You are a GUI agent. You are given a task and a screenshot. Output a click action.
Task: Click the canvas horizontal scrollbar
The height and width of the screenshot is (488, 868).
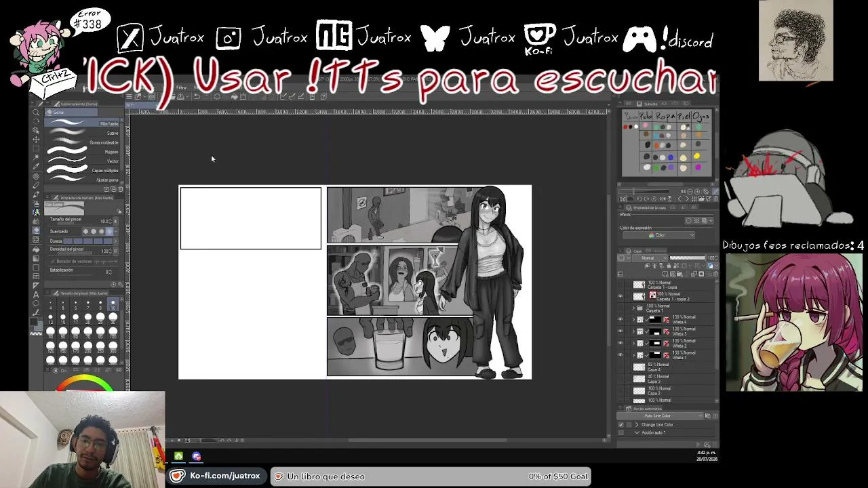(x=427, y=440)
